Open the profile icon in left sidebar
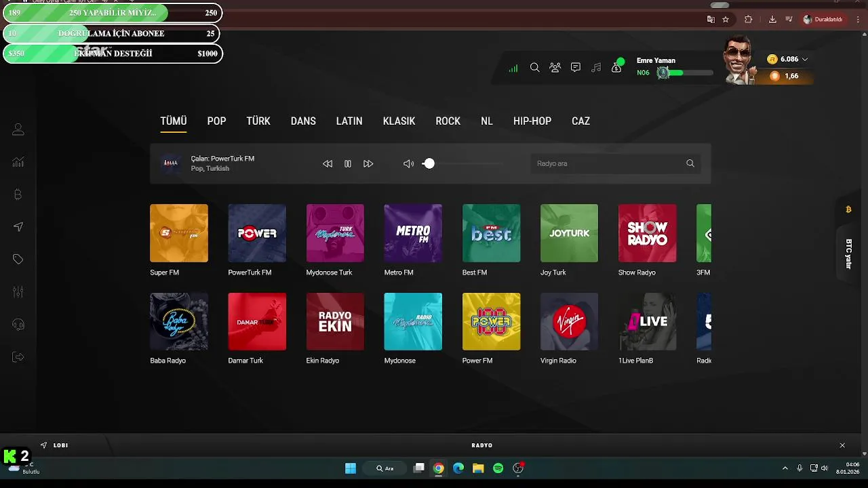The image size is (868, 488). click(x=18, y=129)
